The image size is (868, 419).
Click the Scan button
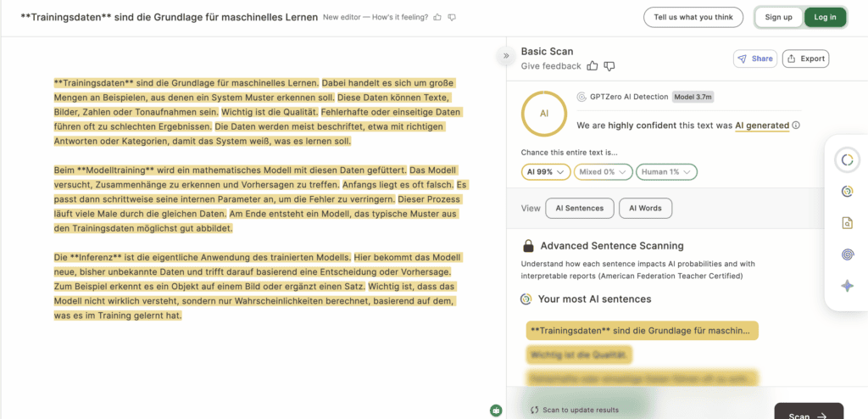pos(809,413)
